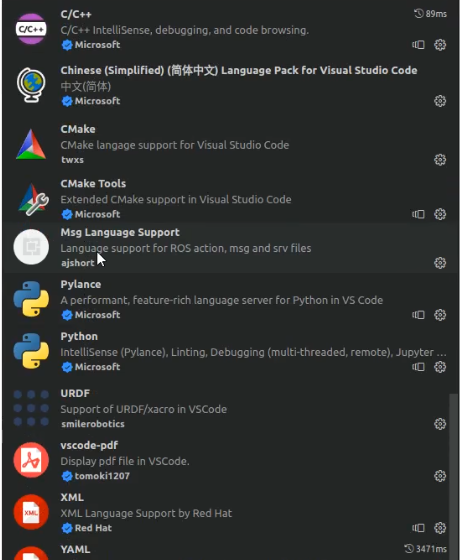Open manage gear for C/C++ extension
This screenshot has width=460, height=560.
click(440, 45)
